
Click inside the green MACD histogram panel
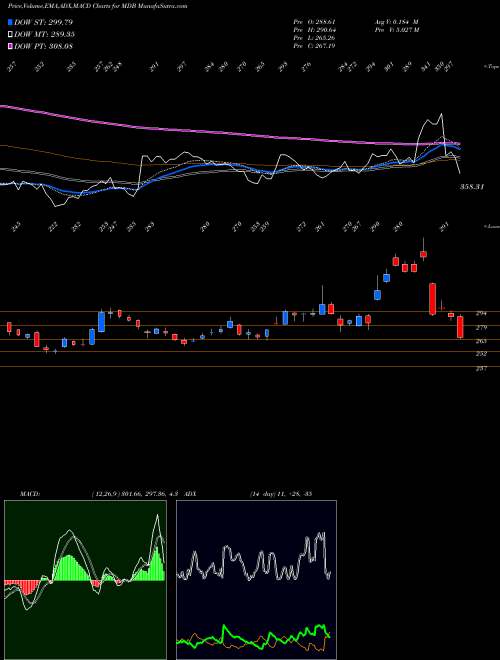coord(85,580)
